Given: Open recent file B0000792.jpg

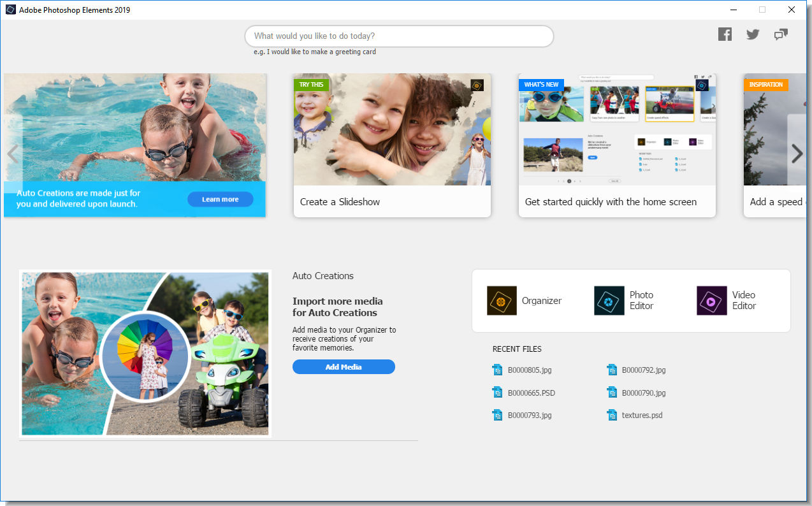Looking at the screenshot, I should coord(636,370).
